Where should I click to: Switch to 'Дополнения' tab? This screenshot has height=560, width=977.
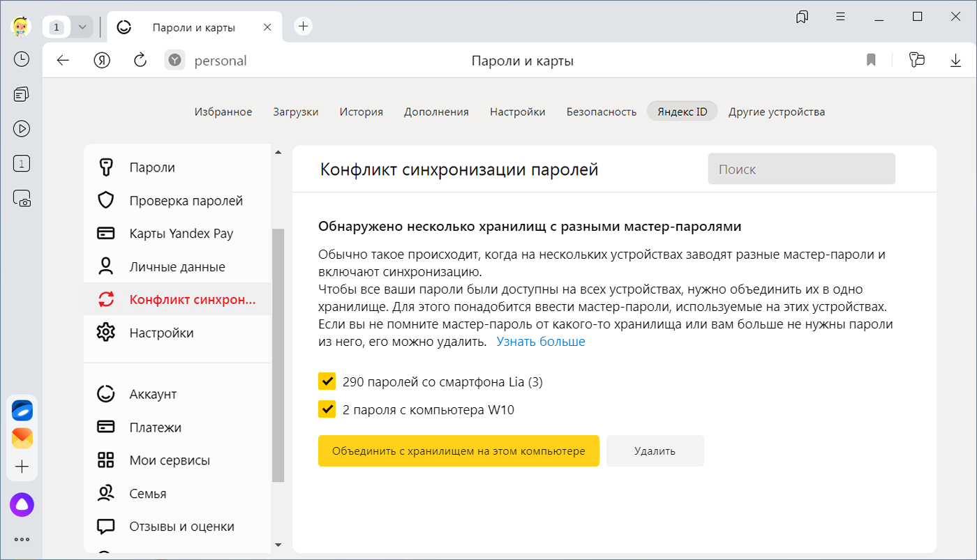(436, 112)
